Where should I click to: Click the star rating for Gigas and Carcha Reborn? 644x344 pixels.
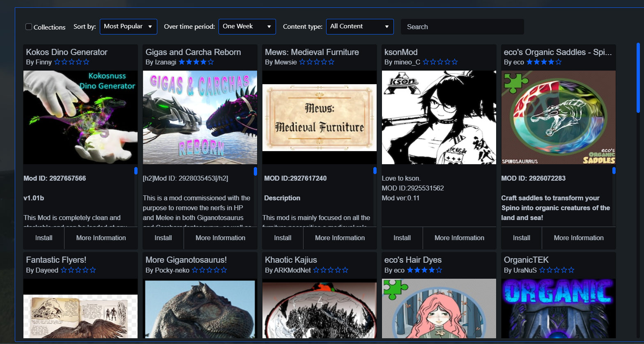[196, 62]
